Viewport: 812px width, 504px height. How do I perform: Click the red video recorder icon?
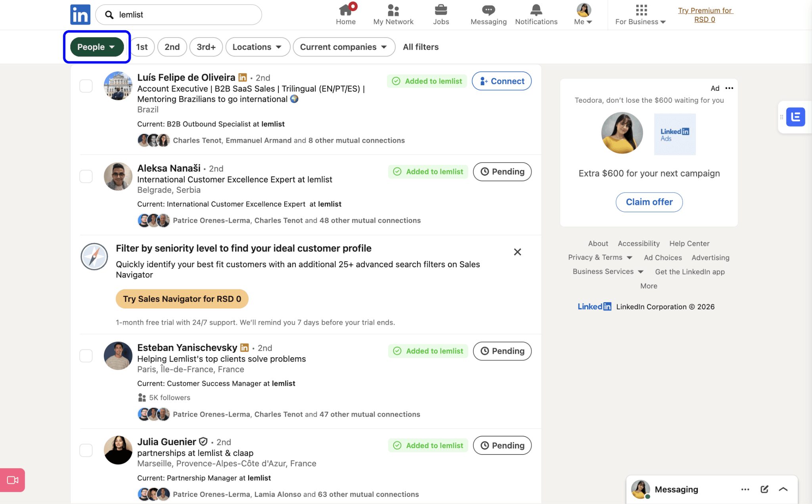point(13,480)
